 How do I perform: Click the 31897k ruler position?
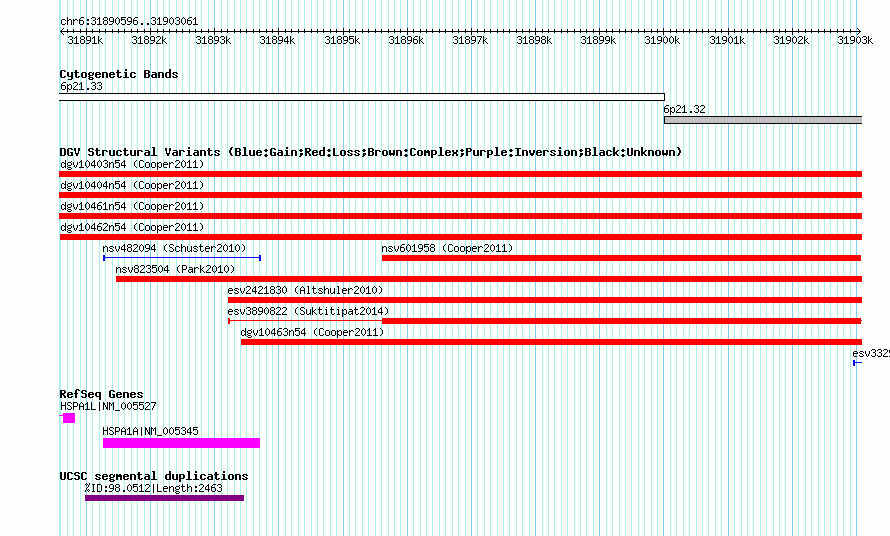click(470, 40)
